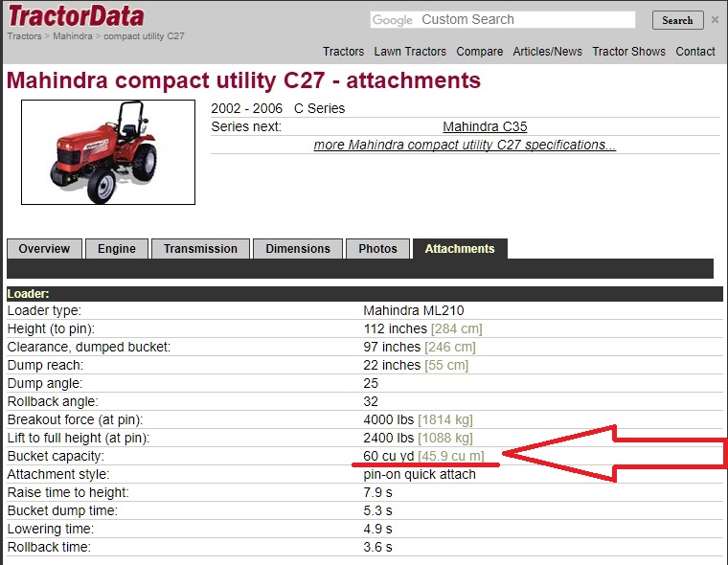Screen dimensions: 728x565
Task: Navigate to Lawn Tractors menu
Action: pyautogui.click(x=410, y=52)
